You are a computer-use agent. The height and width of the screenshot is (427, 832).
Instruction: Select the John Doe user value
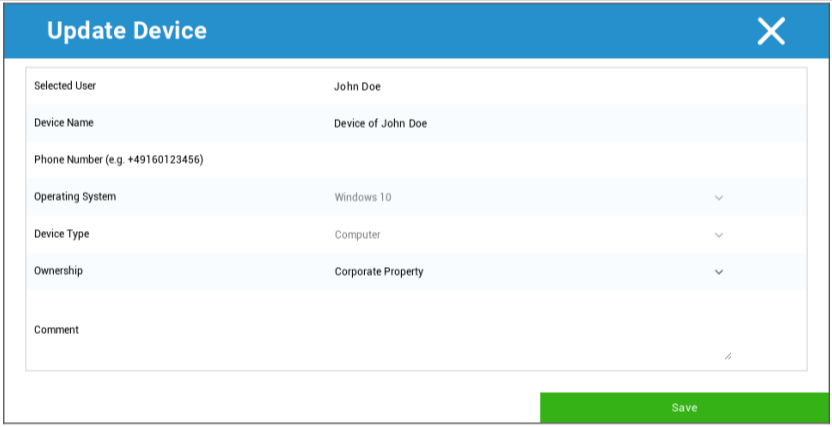tap(357, 87)
